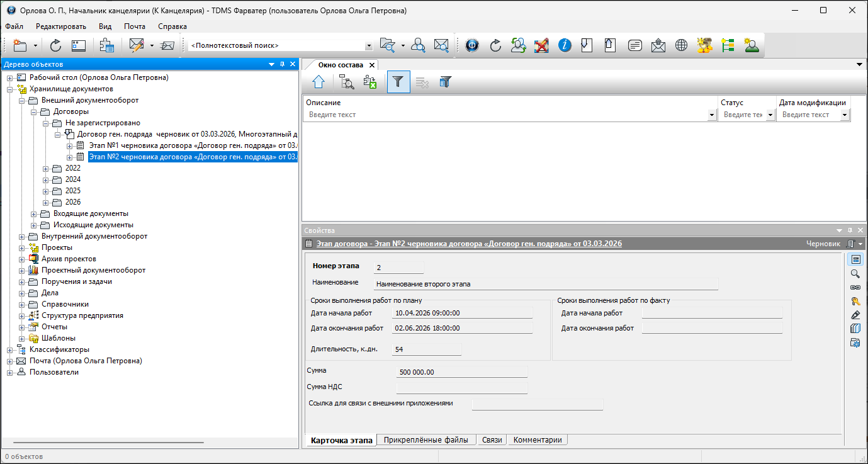The width and height of the screenshot is (868, 464).
Task: Click the horizontal scrollbar in object tree
Action: [108, 443]
